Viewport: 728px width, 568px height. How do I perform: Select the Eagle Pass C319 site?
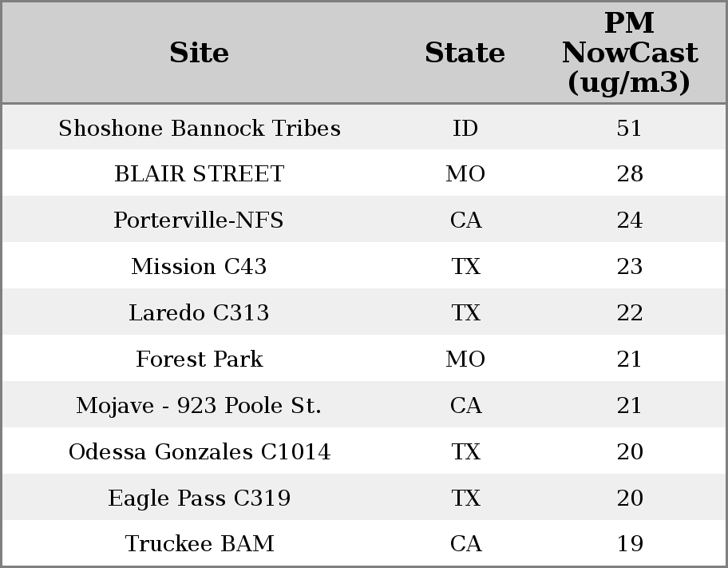(199, 498)
